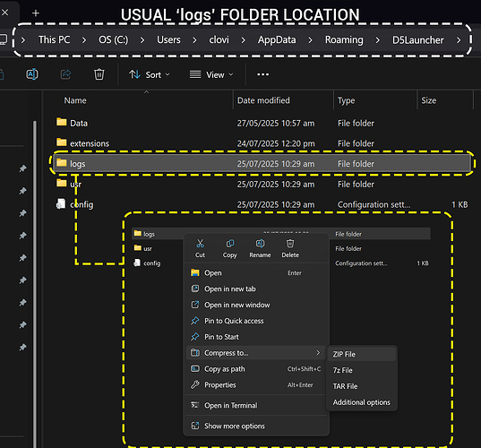
Task: Click the Delete trash icon in the toolbar
Action: coord(99,74)
